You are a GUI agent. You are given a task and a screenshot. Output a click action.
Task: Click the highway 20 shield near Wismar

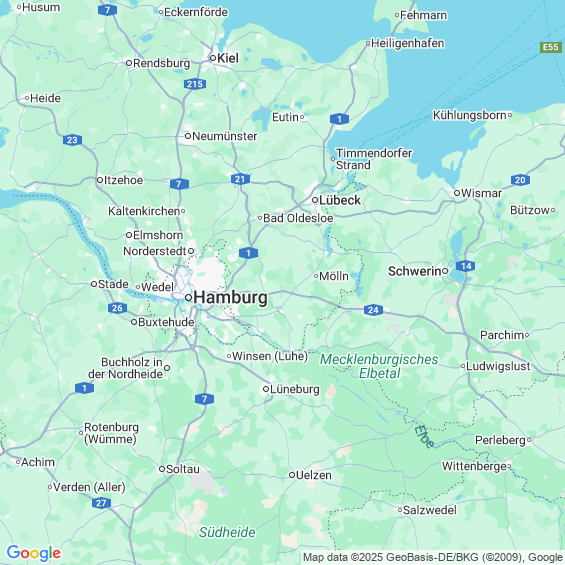(x=520, y=180)
